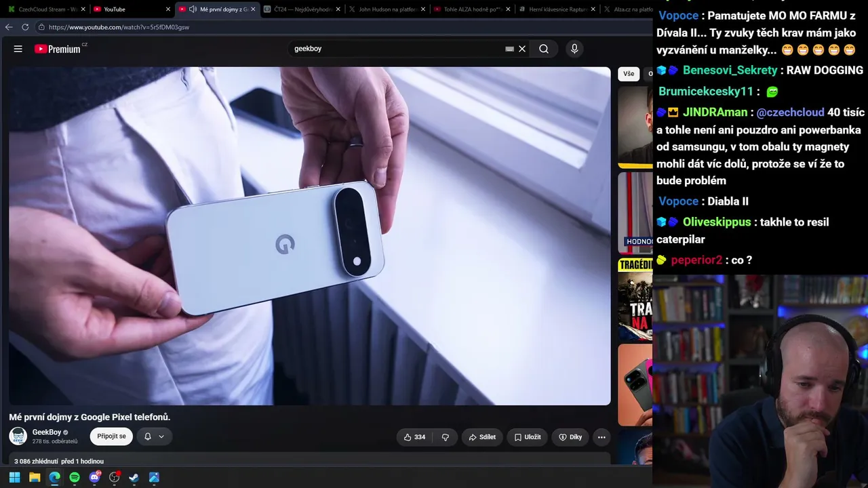Close the John Hudson tab
This screenshot has height=488, width=868.
click(x=423, y=9)
